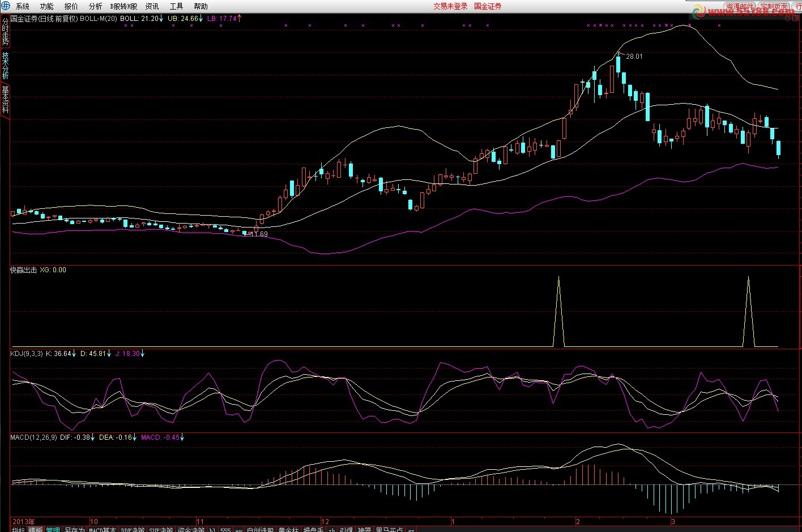Click the KDJ(9,3,3) indicator label
The width and height of the screenshot is (802, 532).
tap(26, 354)
